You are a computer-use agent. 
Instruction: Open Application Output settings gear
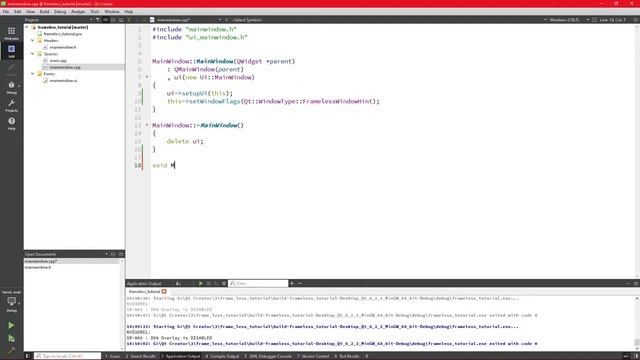click(x=224, y=283)
